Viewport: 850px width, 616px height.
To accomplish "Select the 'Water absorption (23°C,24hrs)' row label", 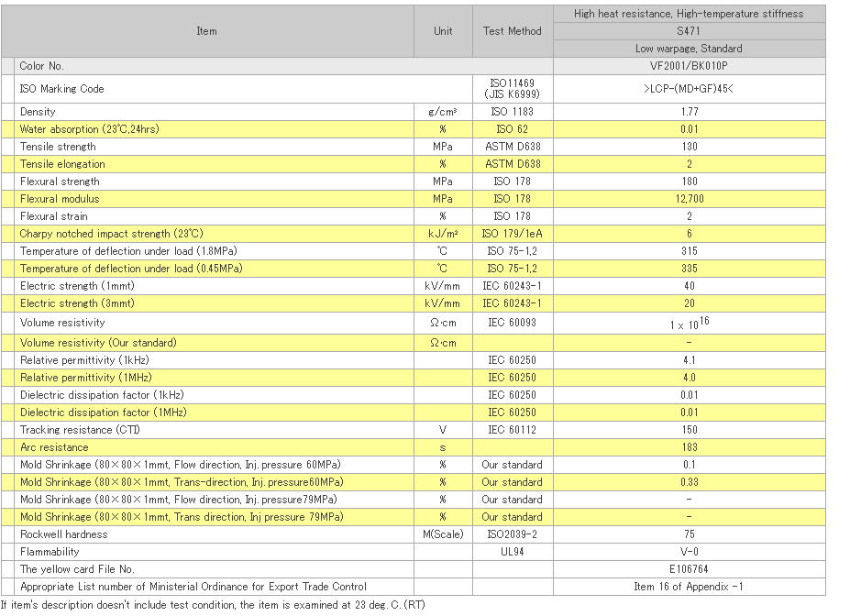I will coord(89,129).
